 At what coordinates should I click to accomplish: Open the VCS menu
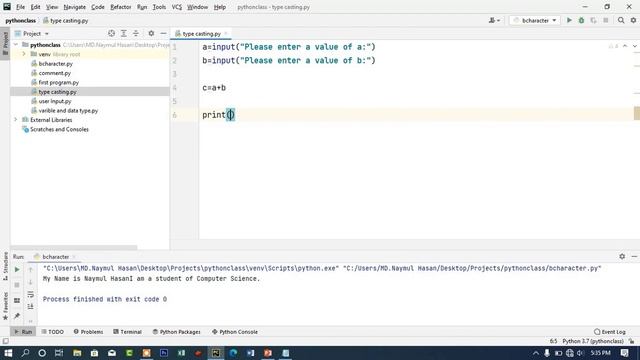point(177,7)
